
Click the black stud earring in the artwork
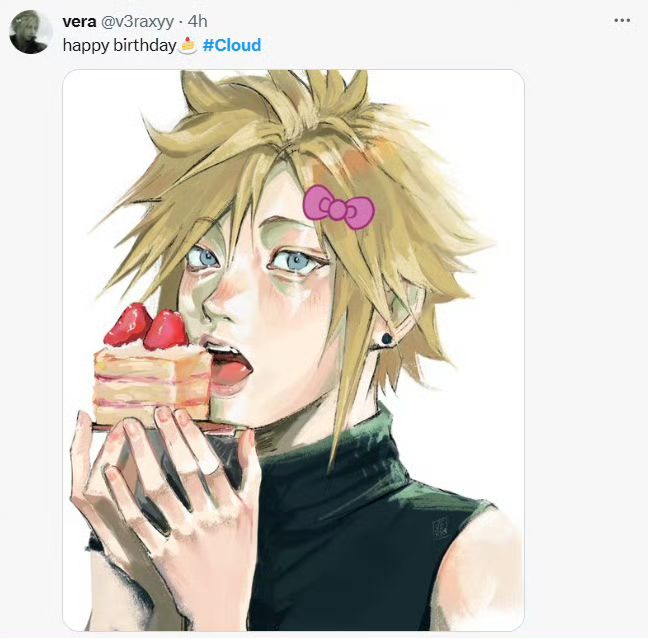point(386,339)
